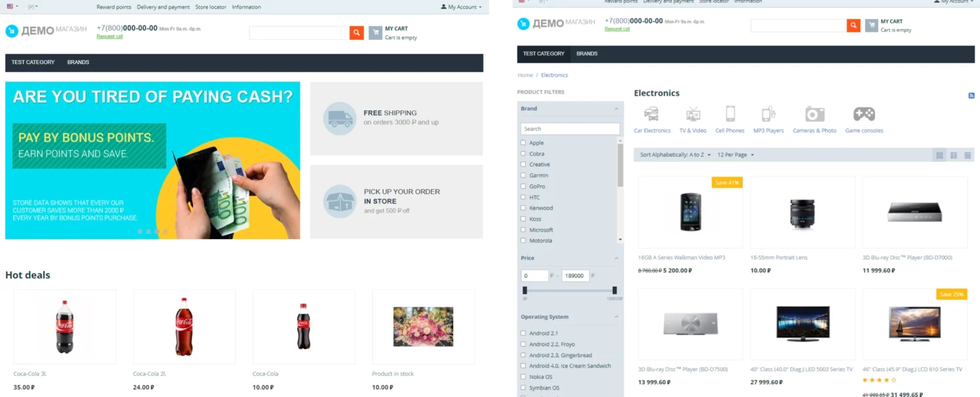This screenshot has height=397, width=980.
Task: Click Request call link on the homepage
Action: pyautogui.click(x=110, y=37)
